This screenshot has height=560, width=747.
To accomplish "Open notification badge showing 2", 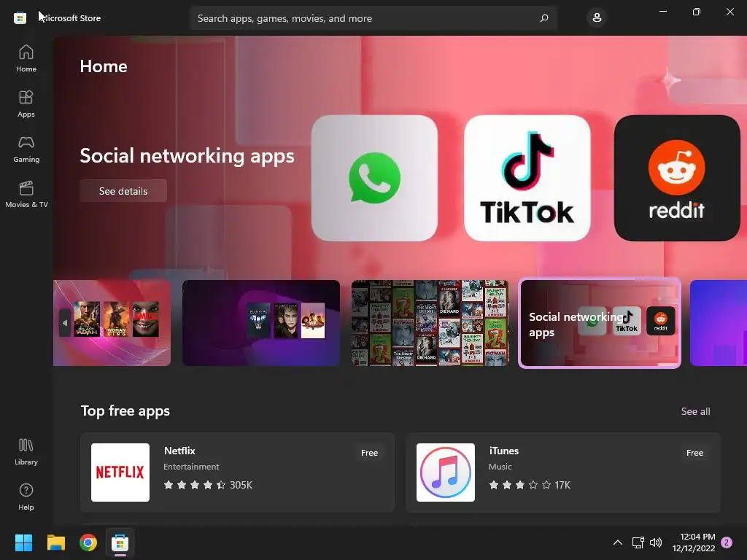I will (727, 542).
